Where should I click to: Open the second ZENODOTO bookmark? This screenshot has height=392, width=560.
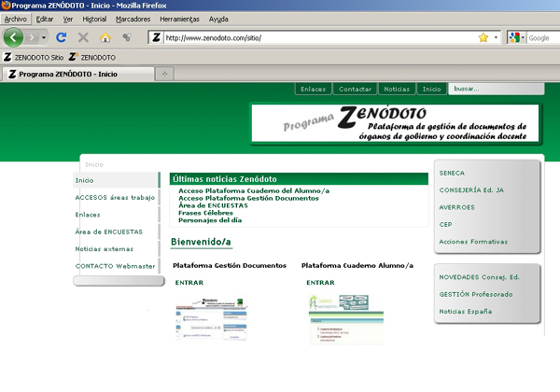tap(92, 57)
